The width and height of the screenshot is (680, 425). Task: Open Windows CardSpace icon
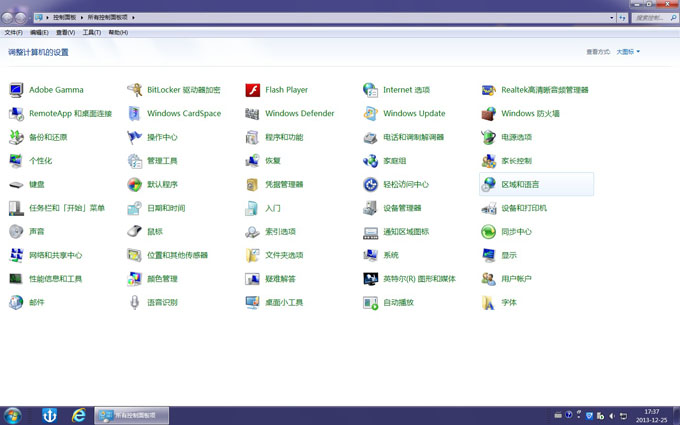coord(134,114)
